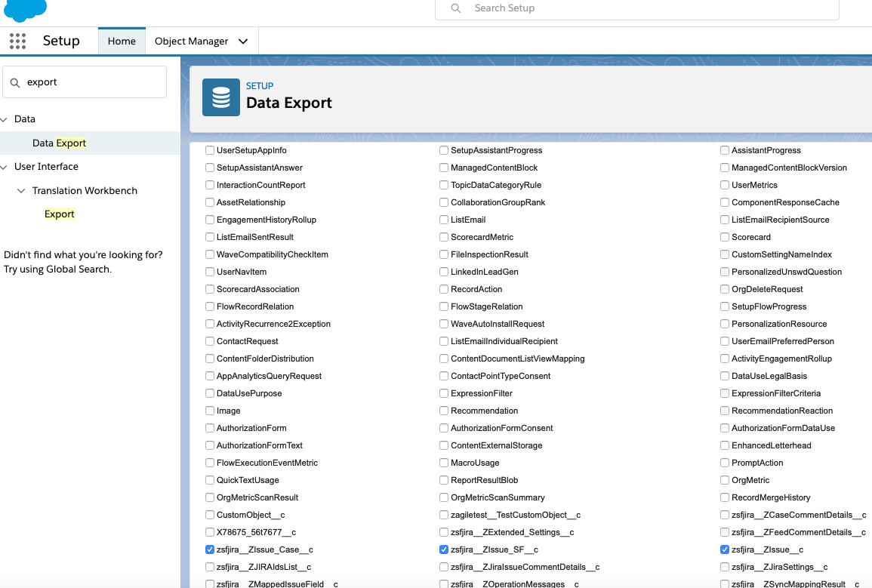
Task: Collapse the Translation Workbench tree node
Action: tap(22, 191)
